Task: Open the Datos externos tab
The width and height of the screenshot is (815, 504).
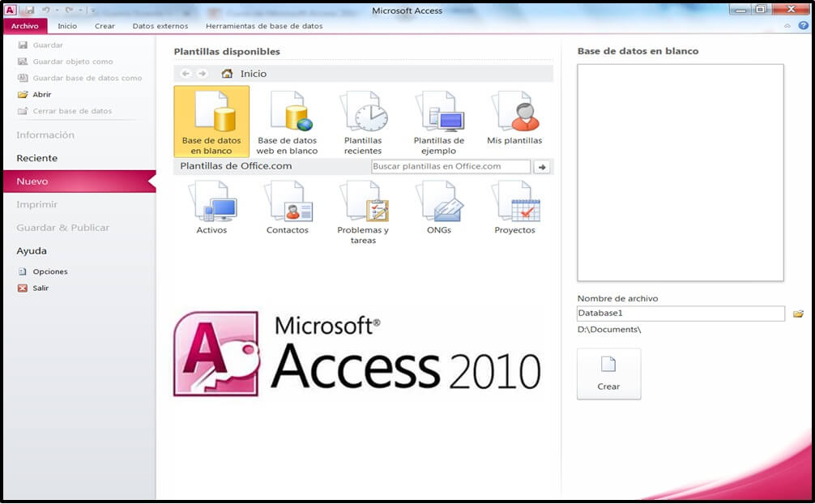Action: 160,26
